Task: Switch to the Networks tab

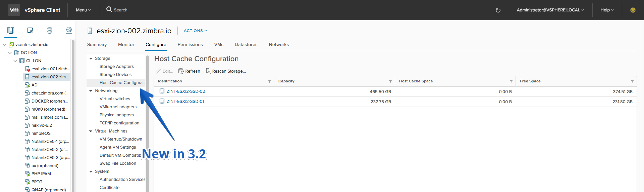Action: pos(279,44)
